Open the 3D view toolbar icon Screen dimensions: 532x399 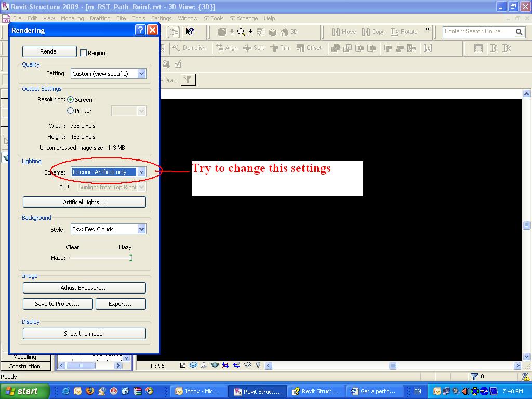click(x=294, y=32)
